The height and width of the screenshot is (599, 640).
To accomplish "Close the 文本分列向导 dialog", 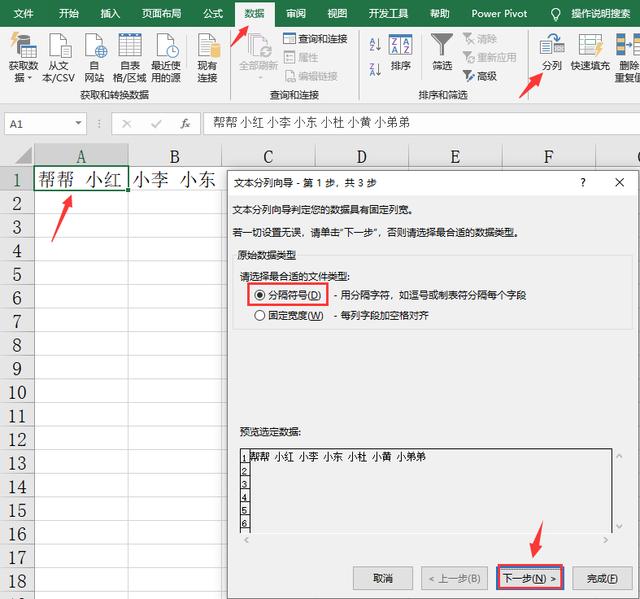I will [x=619, y=182].
